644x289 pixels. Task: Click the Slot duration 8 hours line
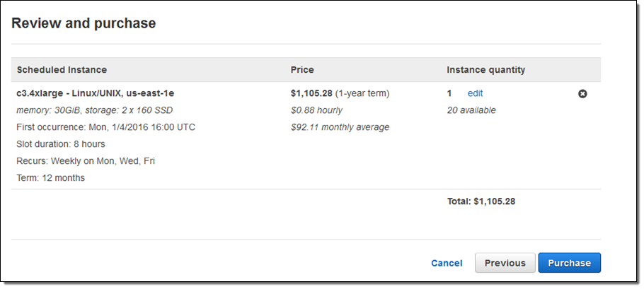60,144
